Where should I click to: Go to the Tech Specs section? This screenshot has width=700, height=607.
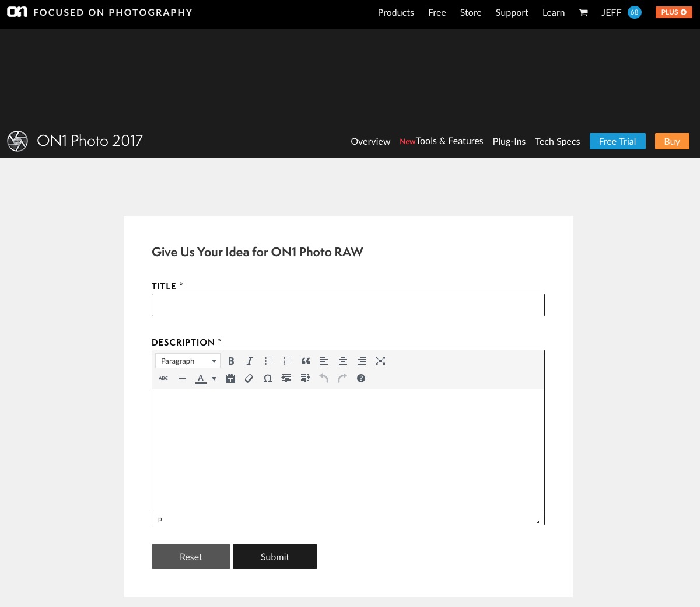(x=557, y=142)
